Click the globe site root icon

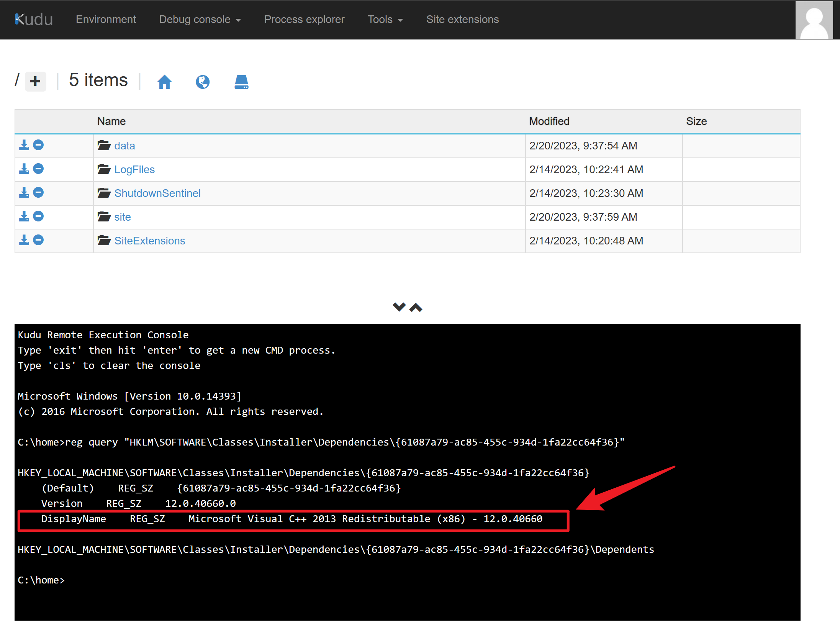click(203, 82)
